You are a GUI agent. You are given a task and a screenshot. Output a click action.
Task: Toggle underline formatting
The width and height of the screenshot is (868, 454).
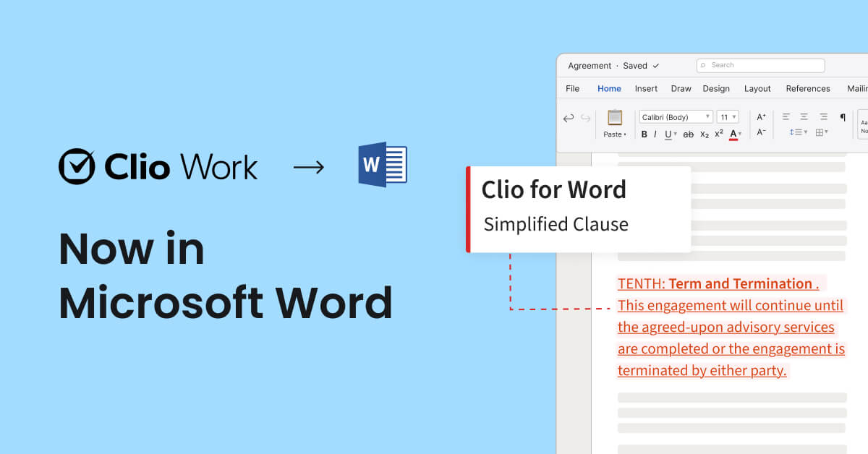(x=667, y=134)
